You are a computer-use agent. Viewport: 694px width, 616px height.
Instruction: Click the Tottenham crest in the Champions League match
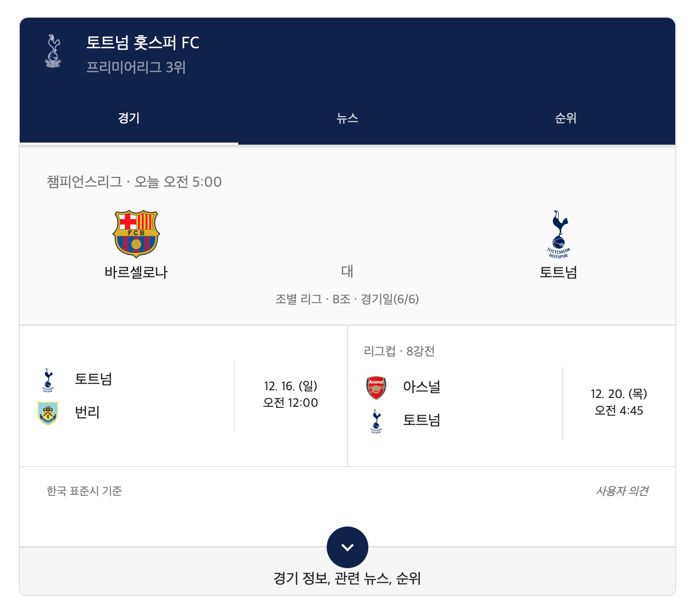pyautogui.click(x=559, y=234)
